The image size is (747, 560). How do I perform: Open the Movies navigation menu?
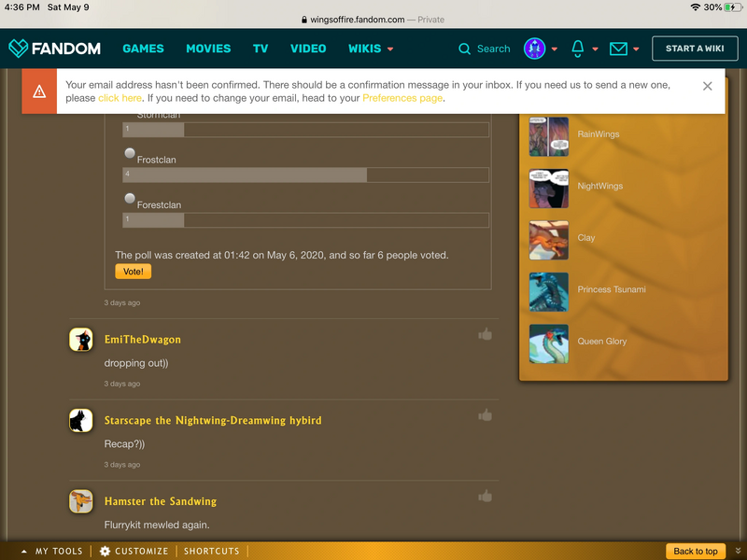pyautogui.click(x=208, y=49)
